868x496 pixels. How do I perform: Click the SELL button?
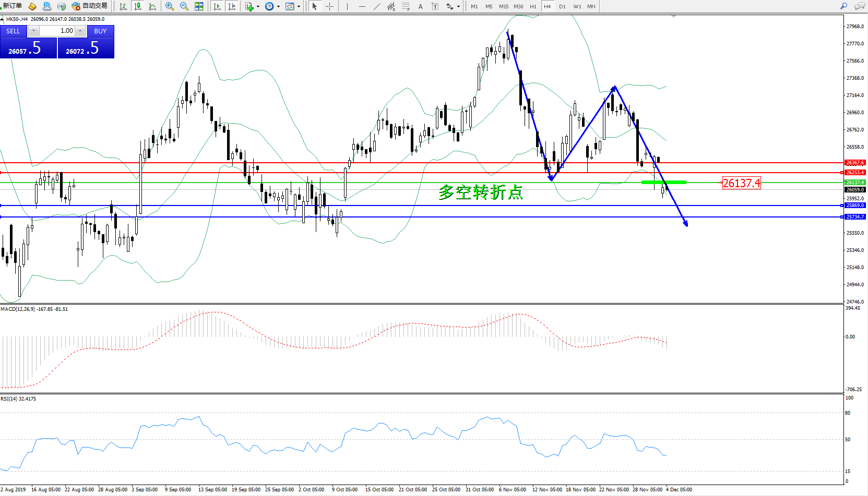pos(13,31)
